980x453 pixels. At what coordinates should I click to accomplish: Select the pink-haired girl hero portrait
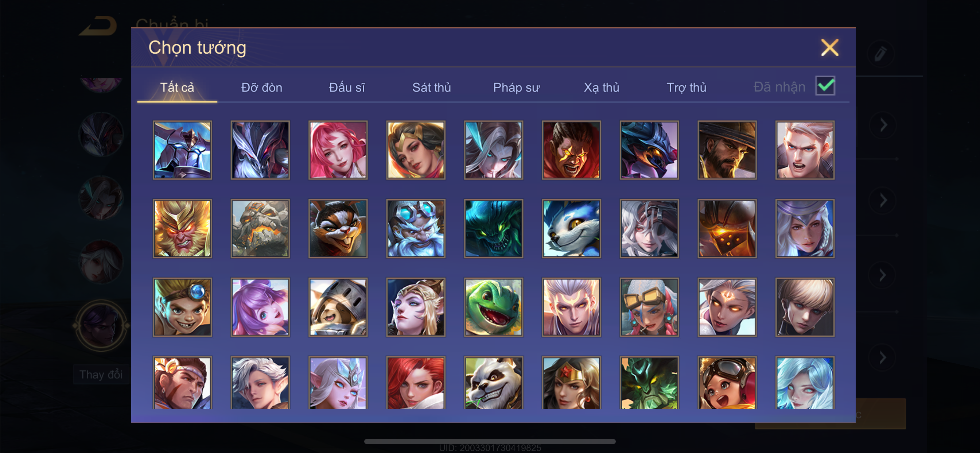(x=338, y=150)
